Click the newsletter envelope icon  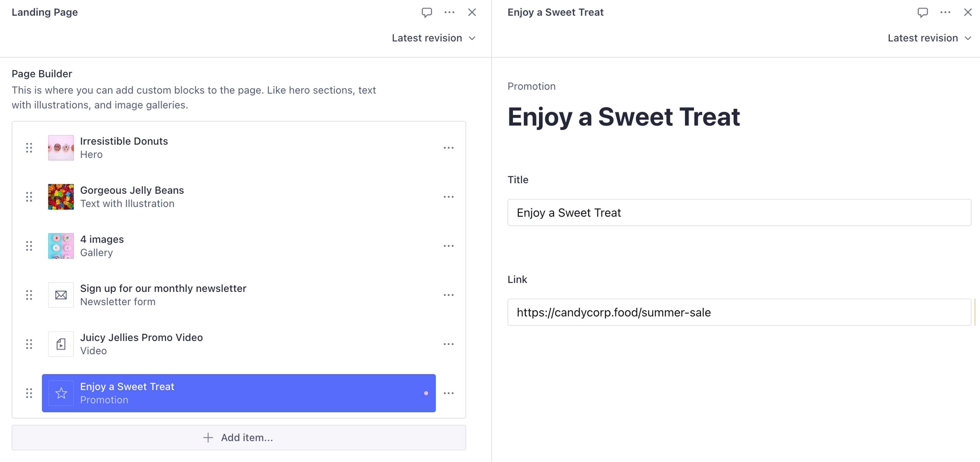click(61, 295)
